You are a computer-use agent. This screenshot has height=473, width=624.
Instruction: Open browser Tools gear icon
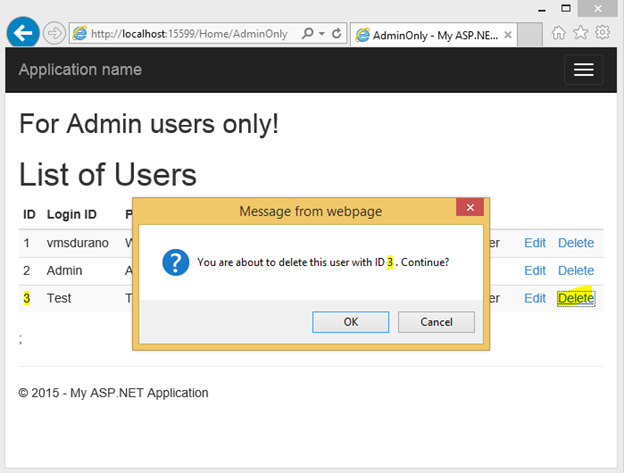pos(603,33)
